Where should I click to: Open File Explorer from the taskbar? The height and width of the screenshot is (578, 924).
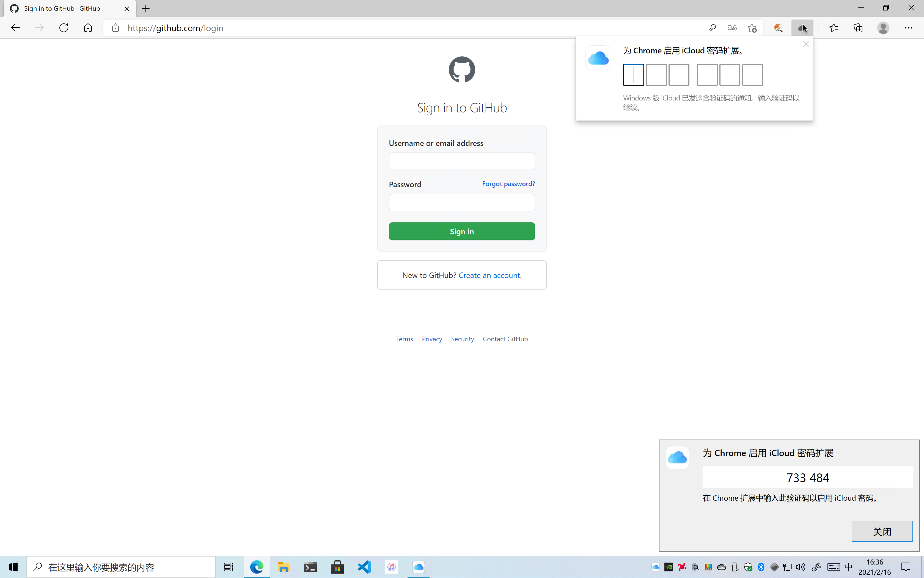[283, 567]
